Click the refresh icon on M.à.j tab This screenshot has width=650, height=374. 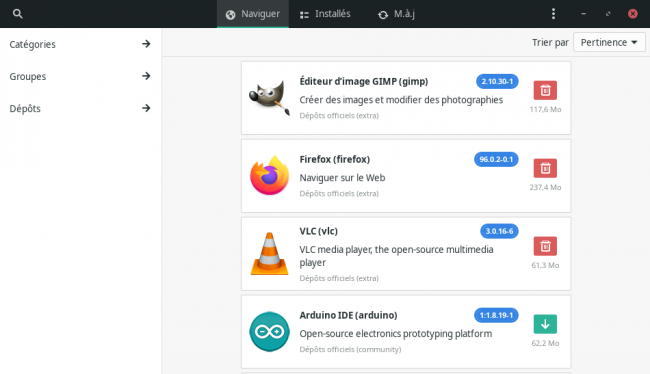(x=383, y=15)
